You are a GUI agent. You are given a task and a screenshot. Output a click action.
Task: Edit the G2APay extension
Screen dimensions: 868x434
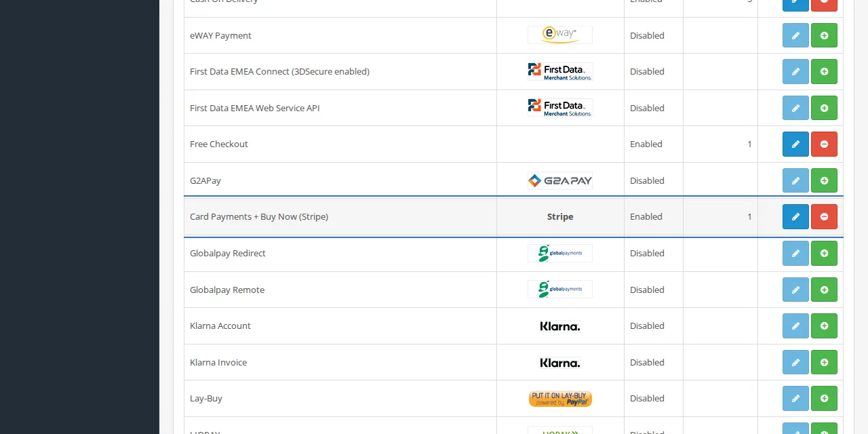pyautogui.click(x=795, y=180)
